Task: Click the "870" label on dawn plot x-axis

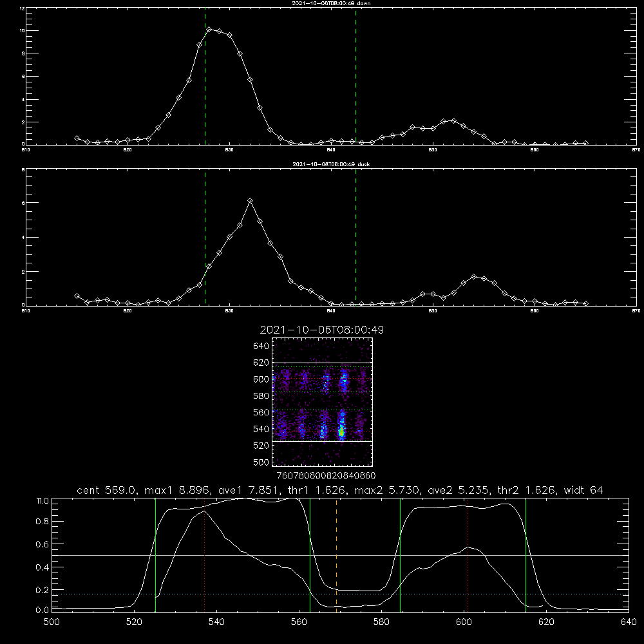Action: click(x=636, y=150)
